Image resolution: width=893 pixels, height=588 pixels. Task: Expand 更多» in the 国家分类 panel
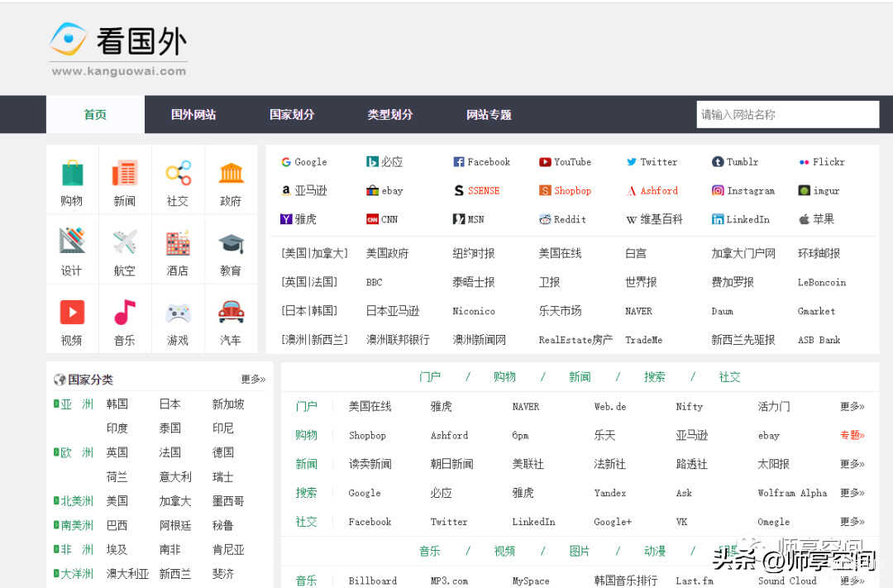(x=253, y=379)
